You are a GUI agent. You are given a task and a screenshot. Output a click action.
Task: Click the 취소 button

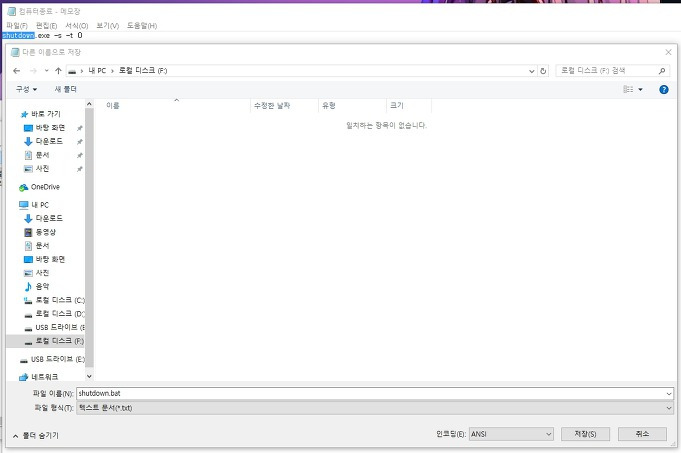(x=642, y=434)
